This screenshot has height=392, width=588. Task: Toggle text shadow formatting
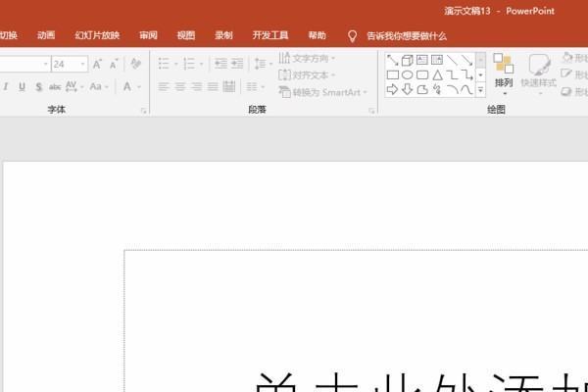click(39, 87)
